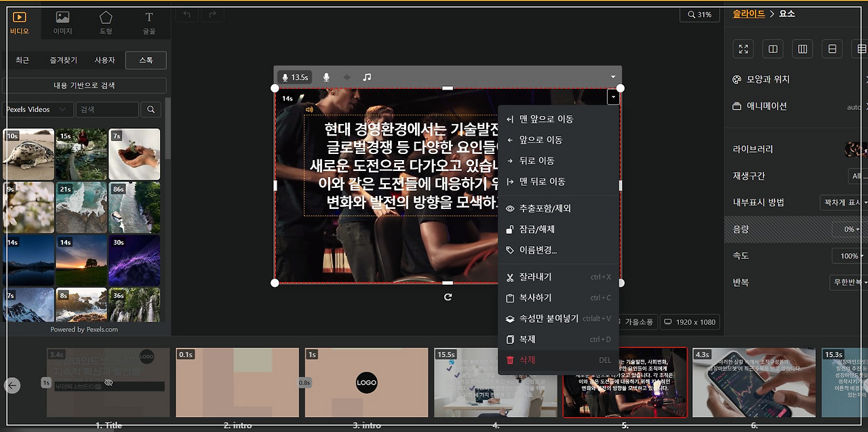The width and height of the screenshot is (868, 432).
Task: Click the greyed diamond effect icon
Action: 347,77
